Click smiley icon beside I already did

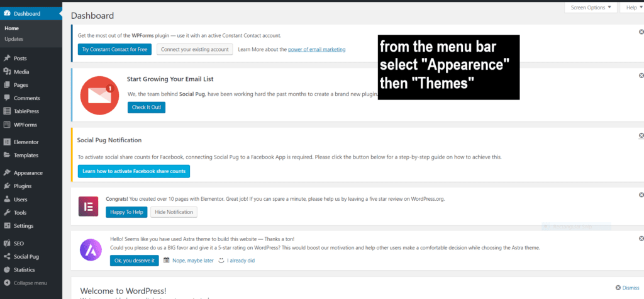221,261
